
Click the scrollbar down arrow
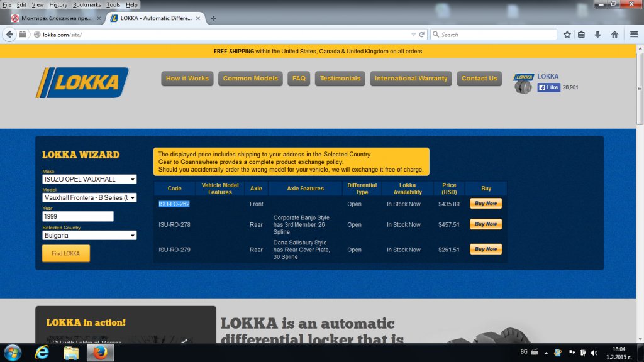pos(640,339)
